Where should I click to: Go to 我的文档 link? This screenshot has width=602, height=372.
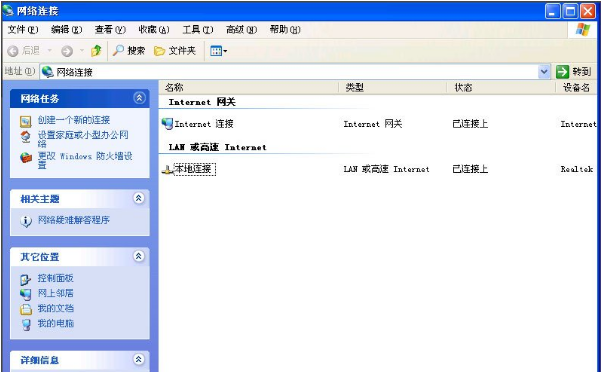(x=55, y=308)
